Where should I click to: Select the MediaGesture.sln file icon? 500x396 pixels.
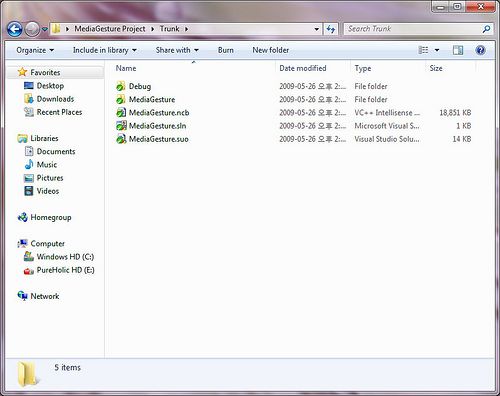pos(121,126)
